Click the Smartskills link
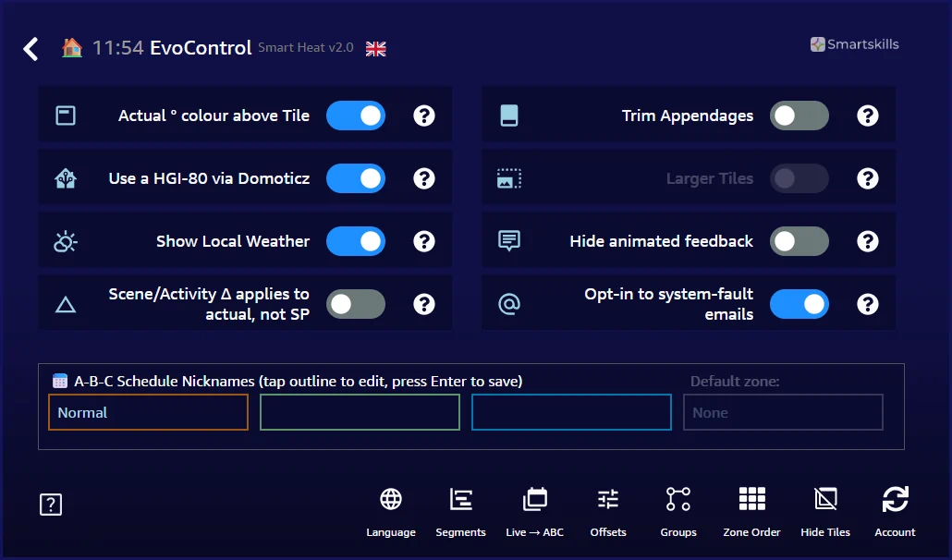Screen dimensions: 952x560 point(854,44)
